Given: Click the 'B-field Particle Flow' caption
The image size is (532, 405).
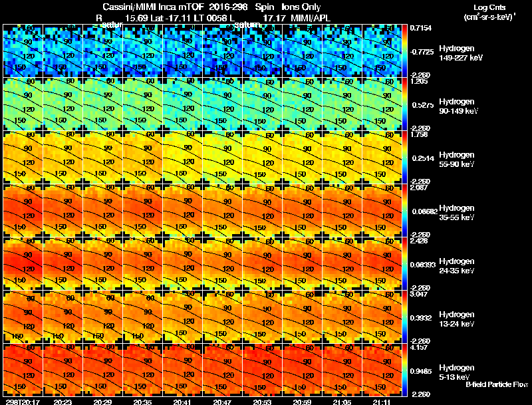Looking at the screenshot, I should coord(497,384).
